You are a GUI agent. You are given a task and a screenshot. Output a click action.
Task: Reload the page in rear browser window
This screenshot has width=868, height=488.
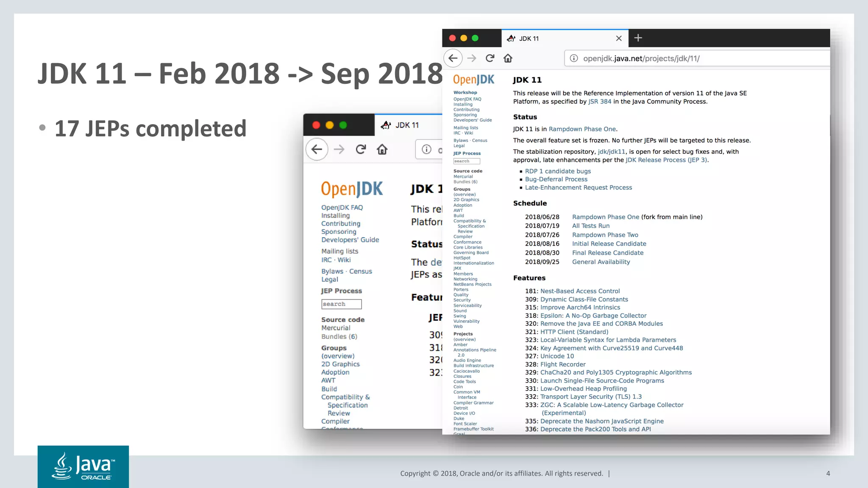point(361,149)
